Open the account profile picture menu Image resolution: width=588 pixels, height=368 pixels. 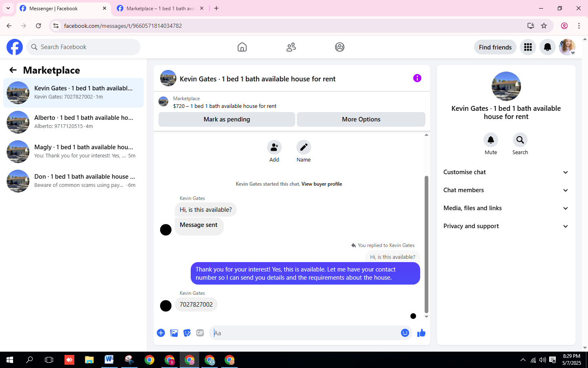coord(567,47)
